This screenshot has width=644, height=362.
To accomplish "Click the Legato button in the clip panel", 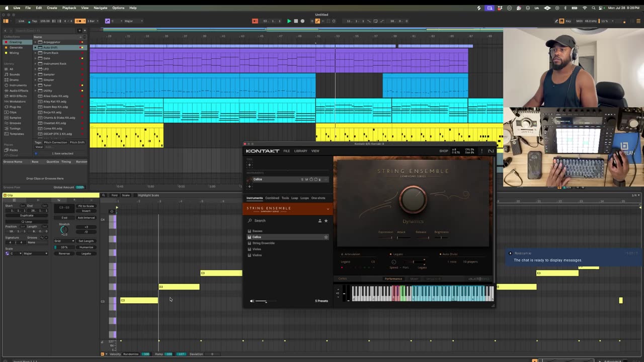I will click(86, 253).
